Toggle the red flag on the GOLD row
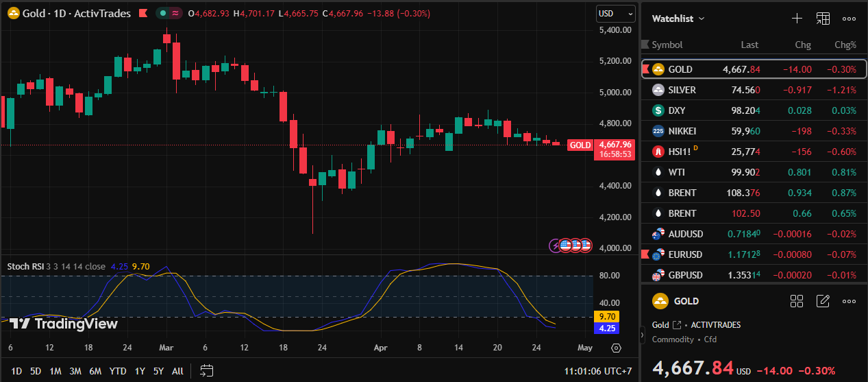The image size is (868, 382). [645, 69]
